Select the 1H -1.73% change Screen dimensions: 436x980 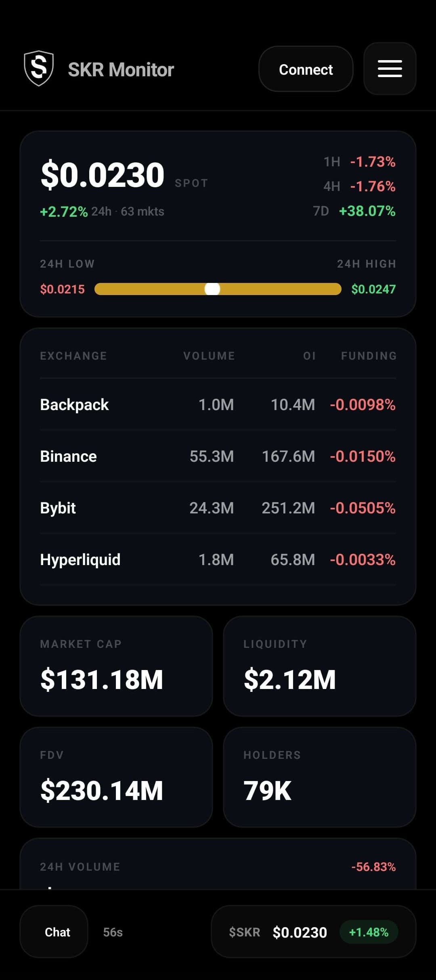pos(359,162)
